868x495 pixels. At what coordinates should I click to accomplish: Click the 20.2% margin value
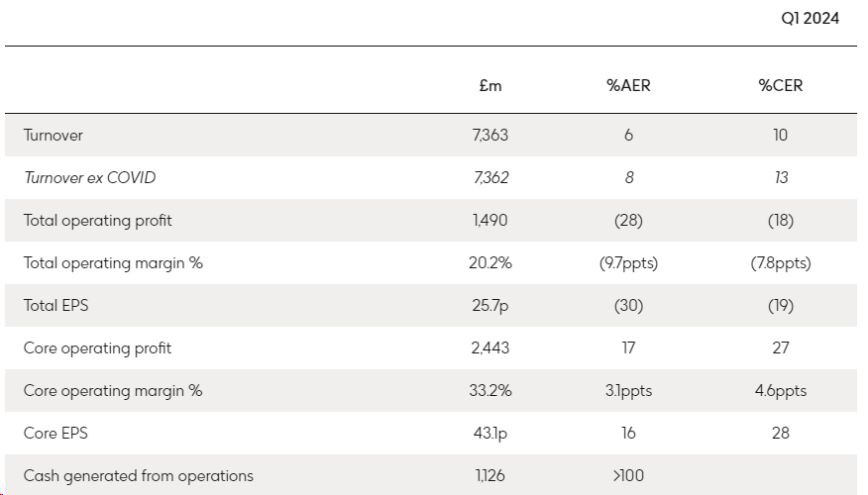pyautogui.click(x=489, y=263)
